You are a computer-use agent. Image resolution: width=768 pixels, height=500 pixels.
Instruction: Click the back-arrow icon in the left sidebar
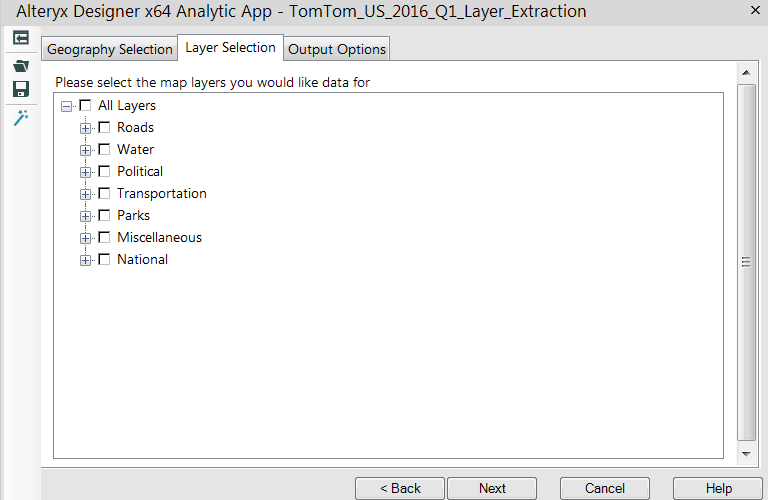tap(21, 38)
